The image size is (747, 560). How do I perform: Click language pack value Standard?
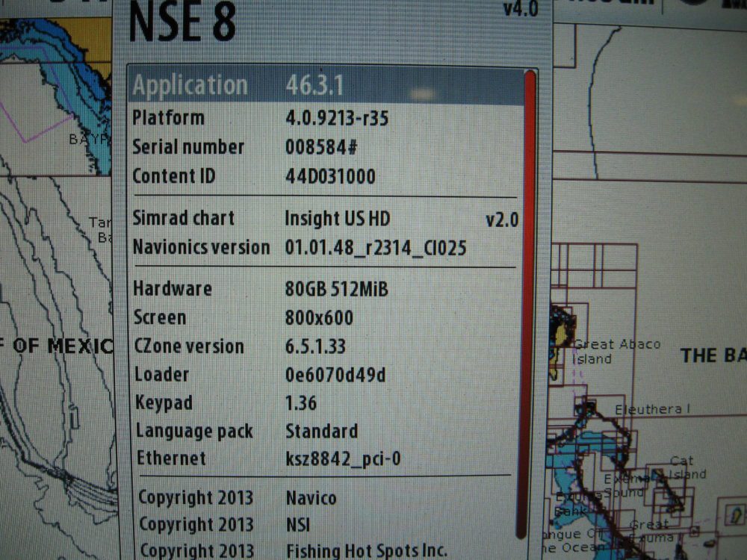pos(321,431)
